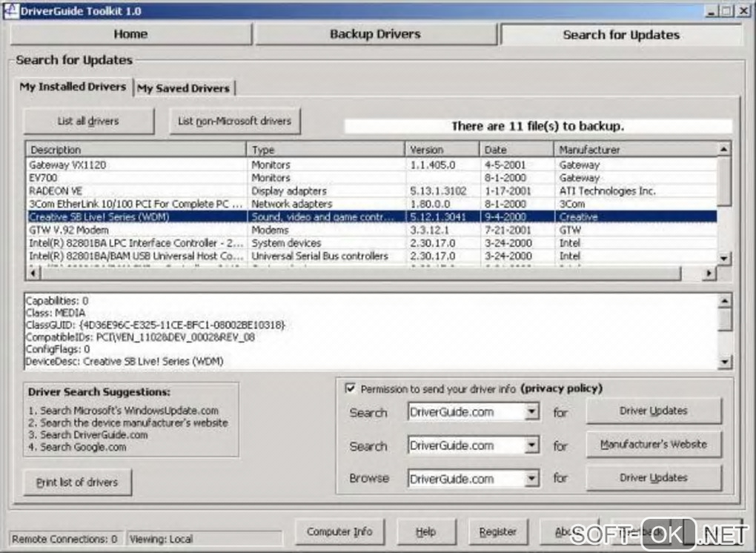This screenshot has height=553, width=756.
Task: Click the Help button
Action: click(425, 532)
